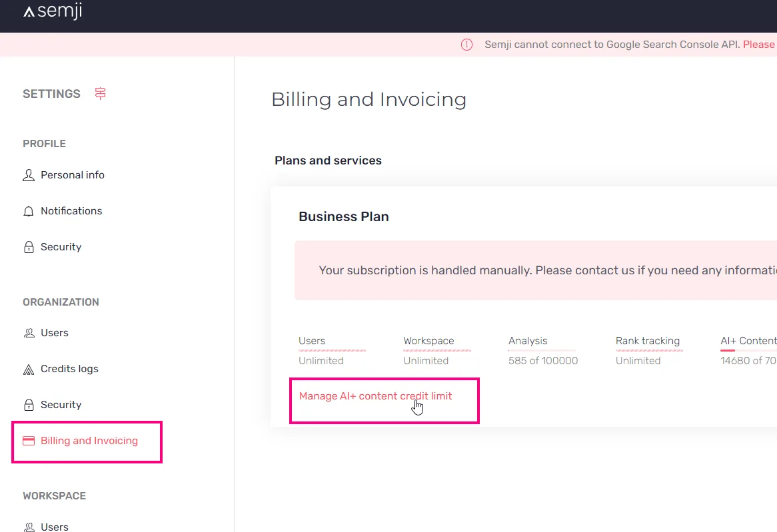This screenshot has height=532, width=777.
Task: Click the 'WORKSPACE' section header
Action: 55,496
